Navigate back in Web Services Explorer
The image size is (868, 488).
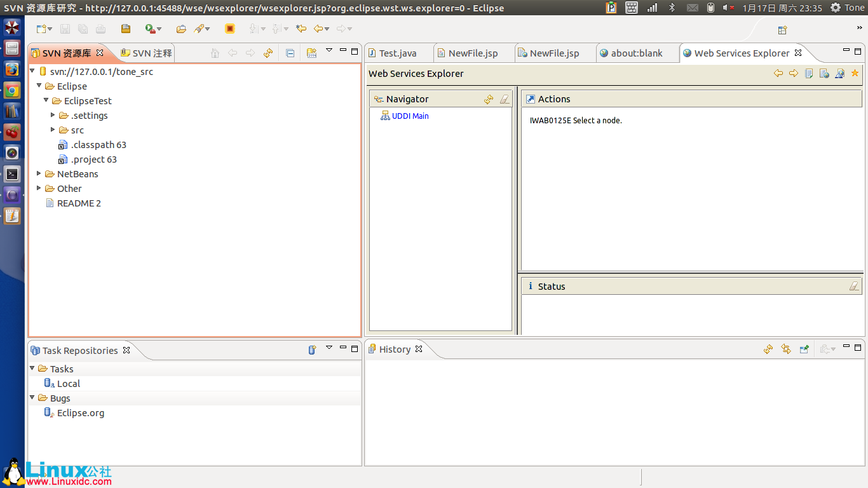(x=778, y=73)
